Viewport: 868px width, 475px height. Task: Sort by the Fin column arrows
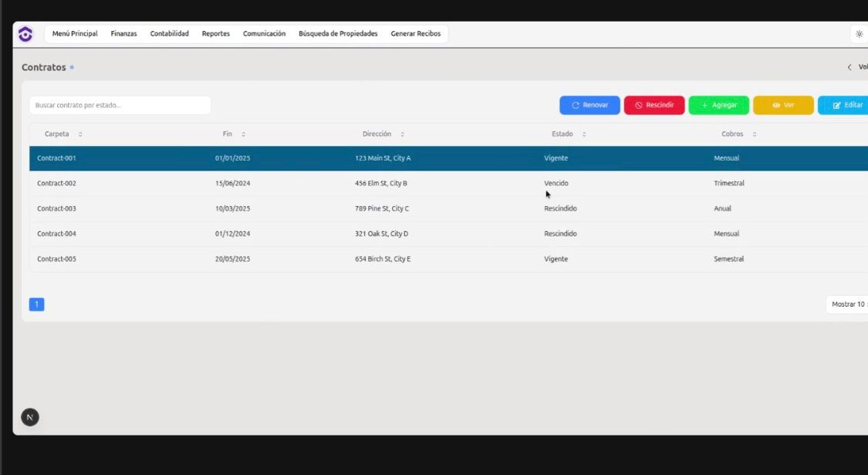(244, 134)
